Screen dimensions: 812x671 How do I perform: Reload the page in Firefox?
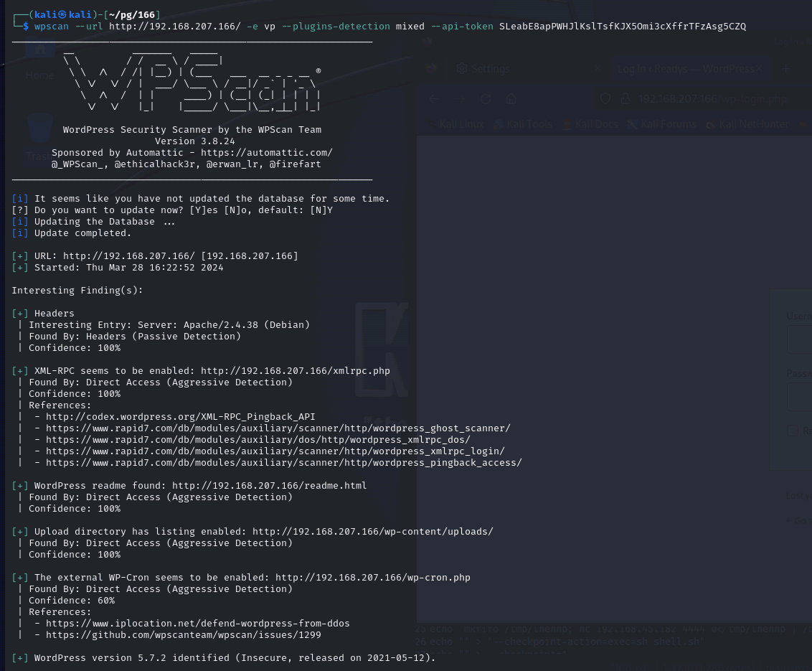(x=486, y=99)
